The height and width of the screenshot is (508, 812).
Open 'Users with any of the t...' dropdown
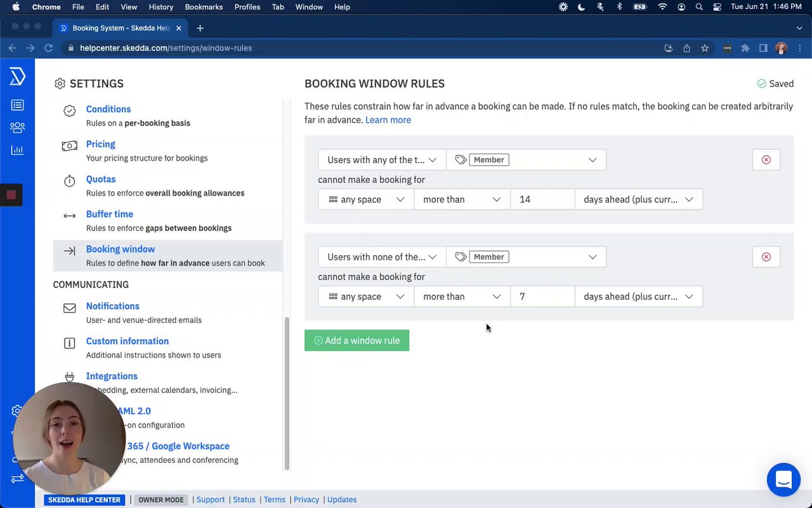382,160
